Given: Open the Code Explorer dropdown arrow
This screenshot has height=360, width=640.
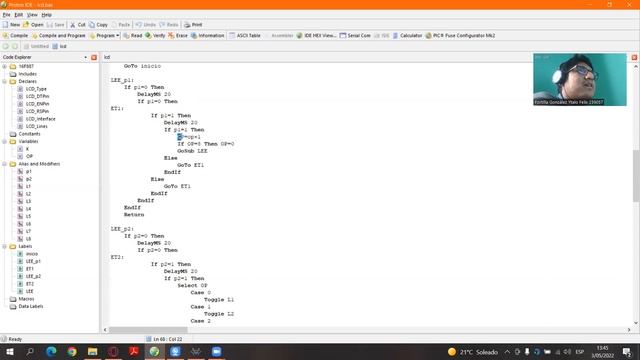Looking at the screenshot, I should click(86, 57).
